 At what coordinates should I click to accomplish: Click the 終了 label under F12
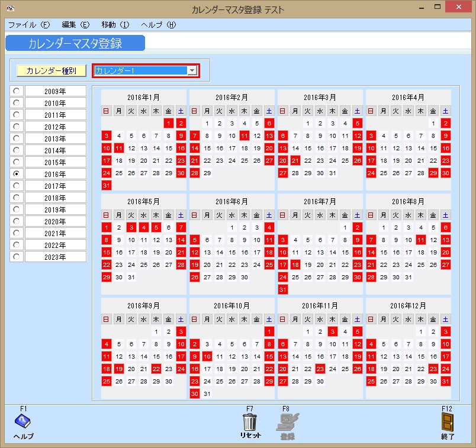[448, 437]
